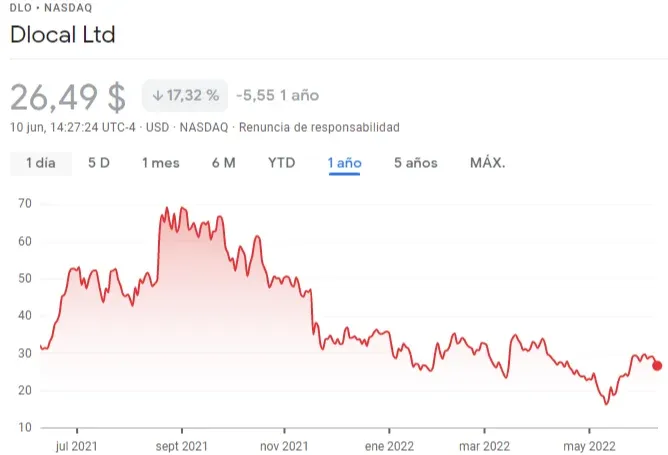This screenshot has height=455, width=668.
Task: Click the may 2022 axis marker
Action: click(x=588, y=445)
